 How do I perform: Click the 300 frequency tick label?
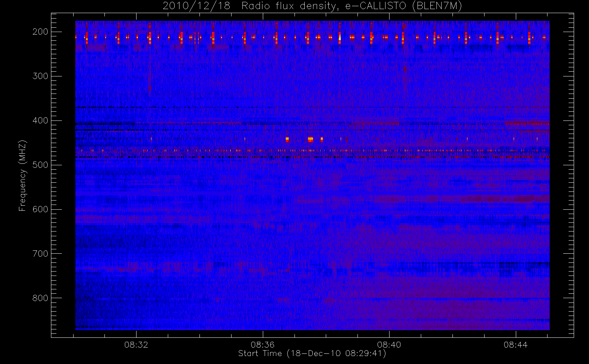click(x=40, y=76)
